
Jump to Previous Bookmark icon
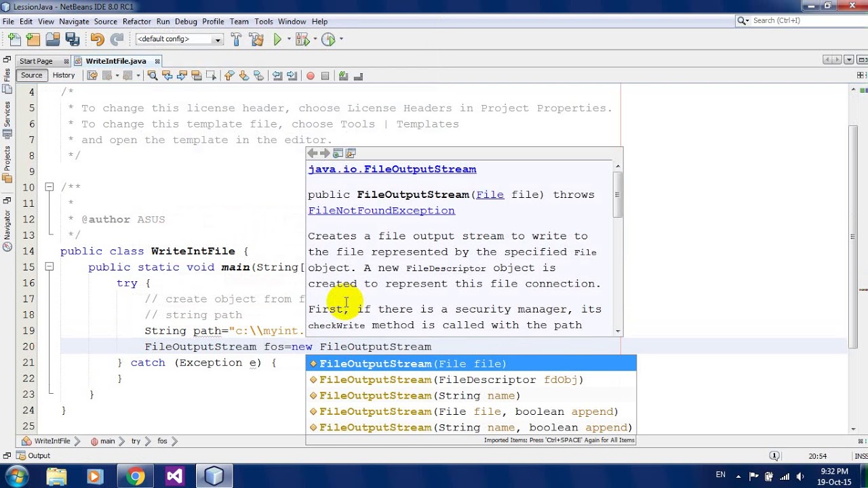click(x=229, y=75)
